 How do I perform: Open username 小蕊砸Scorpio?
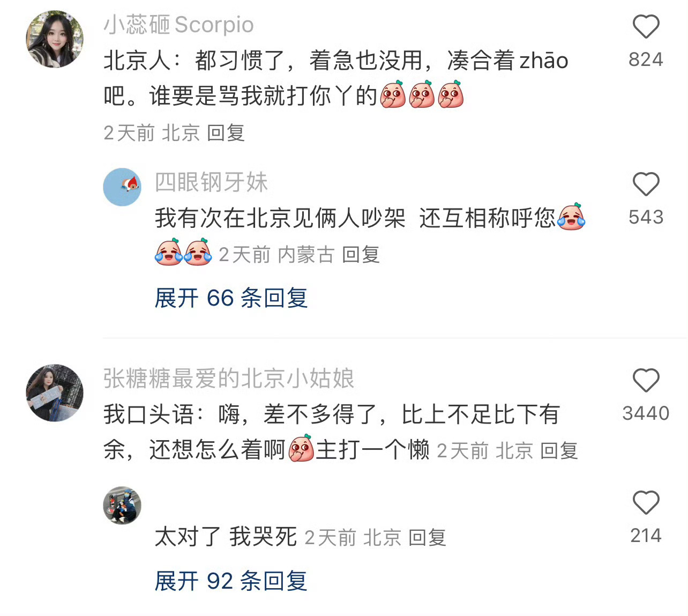178,25
